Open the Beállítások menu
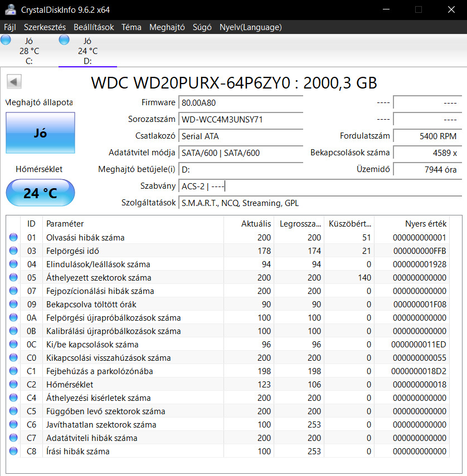The image size is (467, 476). 94,27
